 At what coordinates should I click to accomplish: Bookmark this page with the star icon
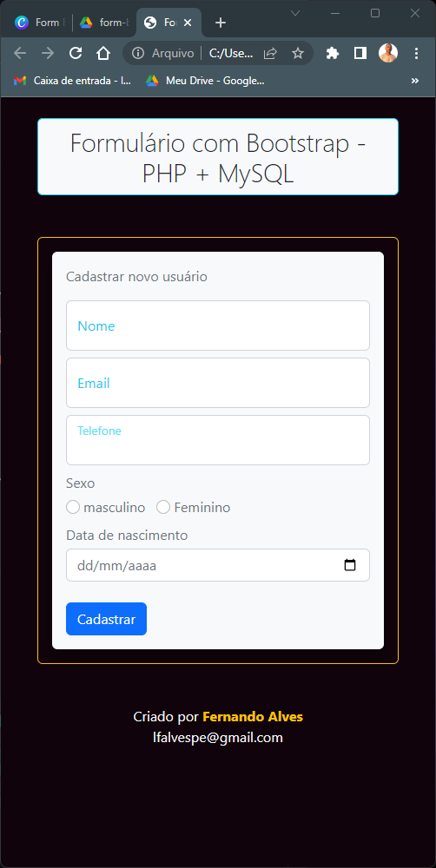(x=298, y=53)
